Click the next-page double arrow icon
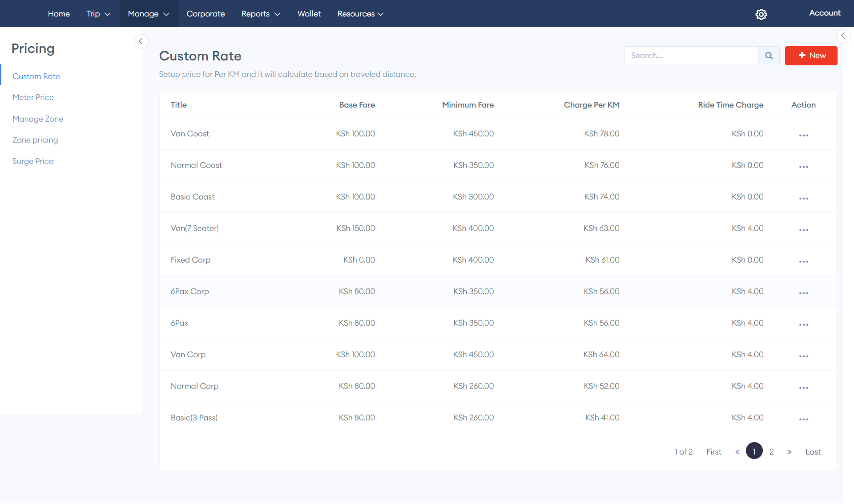This screenshot has width=854, height=504. click(790, 451)
